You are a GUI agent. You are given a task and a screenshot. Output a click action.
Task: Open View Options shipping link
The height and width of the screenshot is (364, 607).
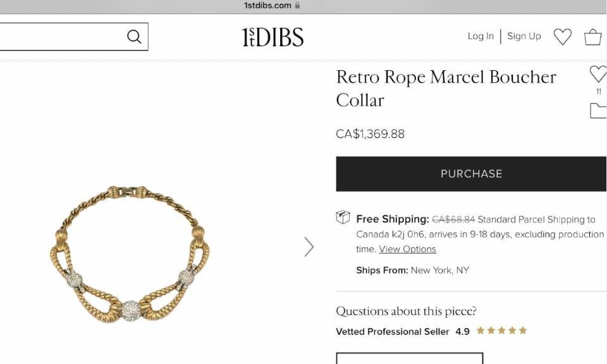click(407, 249)
